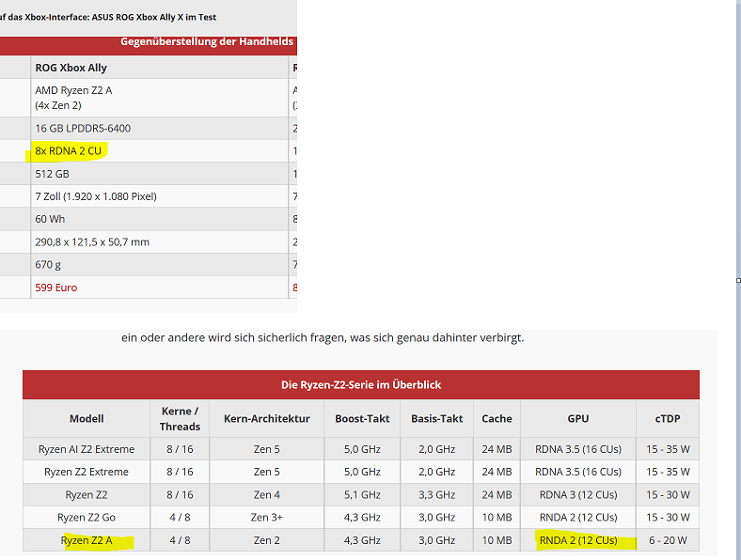Click the 'ASUS ROG Xbox Ally X im Test' title
This screenshot has width=741, height=560.
click(154, 17)
